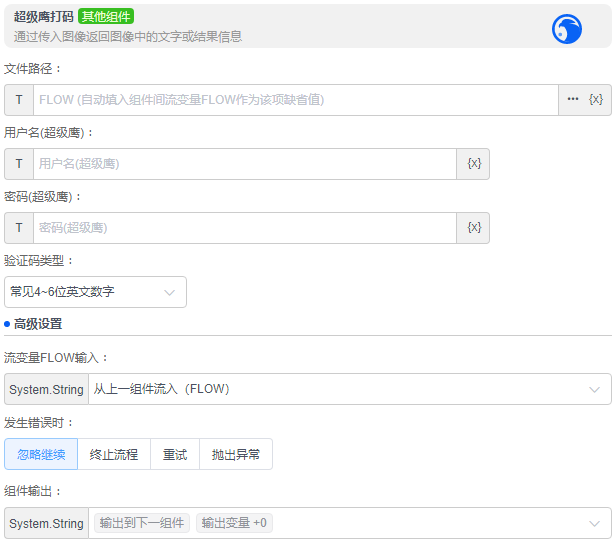Insert variable {x} in 密码 field
The height and width of the screenshot is (542, 616).
(473, 228)
